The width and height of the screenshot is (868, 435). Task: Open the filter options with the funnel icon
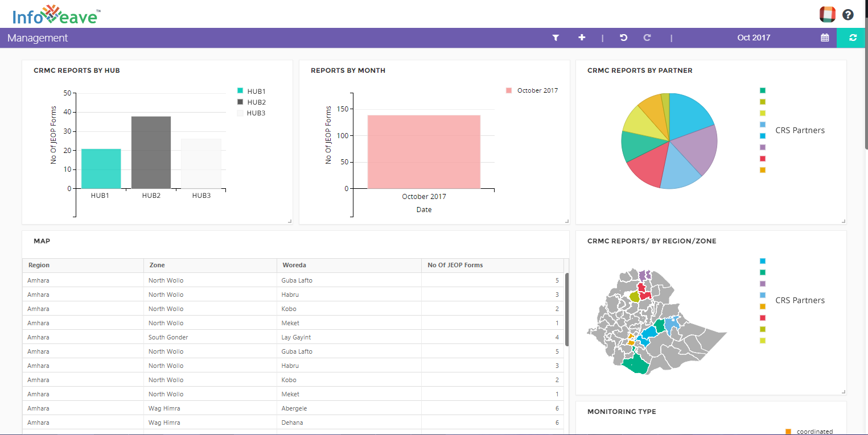pyautogui.click(x=556, y=38)
